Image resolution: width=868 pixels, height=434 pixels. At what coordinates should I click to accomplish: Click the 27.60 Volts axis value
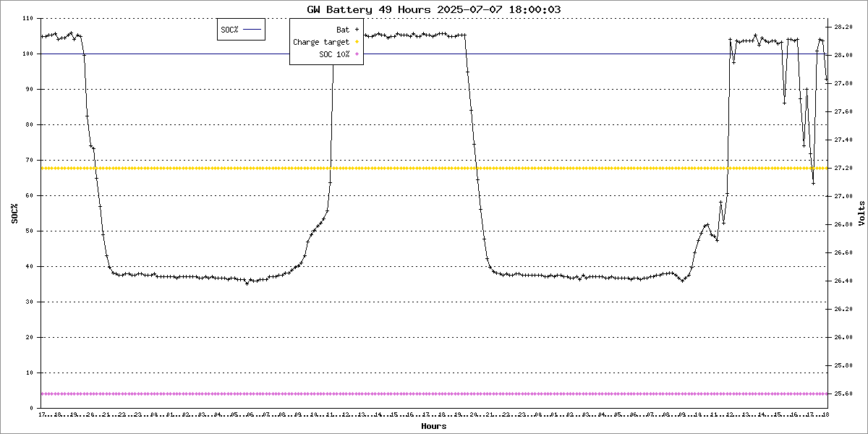coord(843,111)
